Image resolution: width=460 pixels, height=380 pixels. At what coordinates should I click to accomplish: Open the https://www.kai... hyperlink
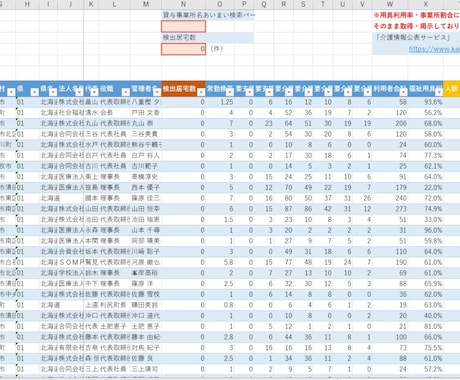(434, 49)
